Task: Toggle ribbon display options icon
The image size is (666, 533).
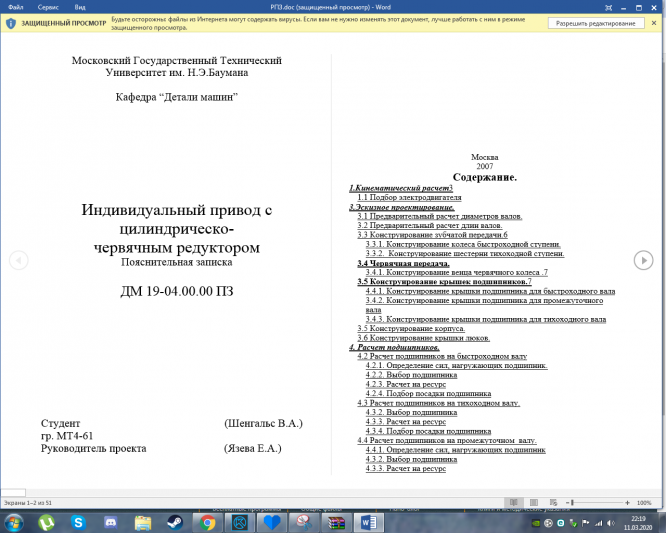Action: tap(609, 7)
